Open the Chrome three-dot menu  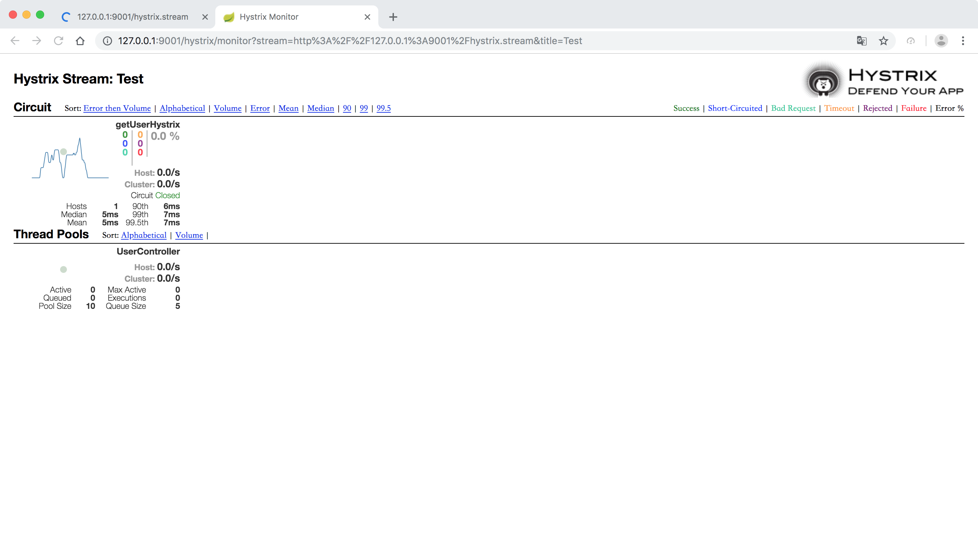click(963, 41)
